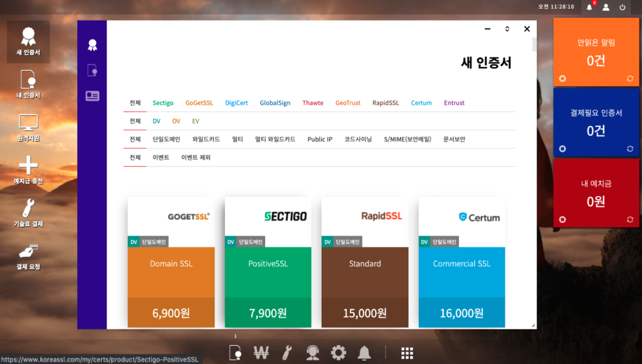This screenshot has height=364, width=642.
Task: Open the 예치금 충전 desktop shortcut
Action: coord(28,170)
